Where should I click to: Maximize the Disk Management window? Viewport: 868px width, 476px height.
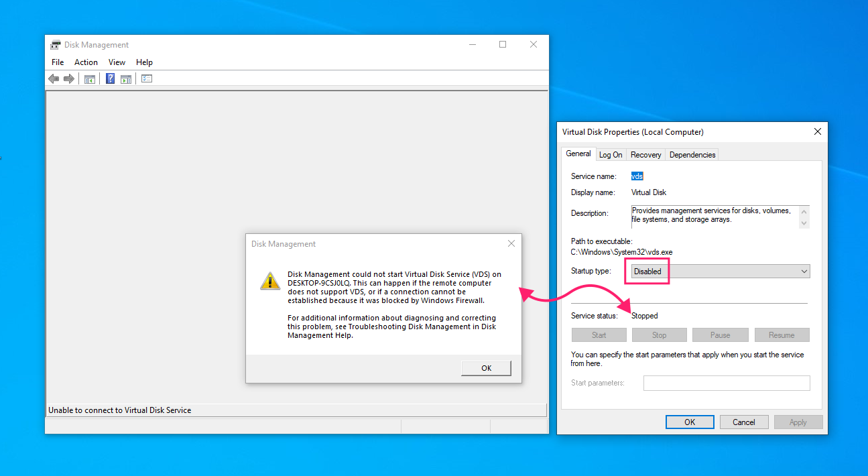click(x=503, y=44)
